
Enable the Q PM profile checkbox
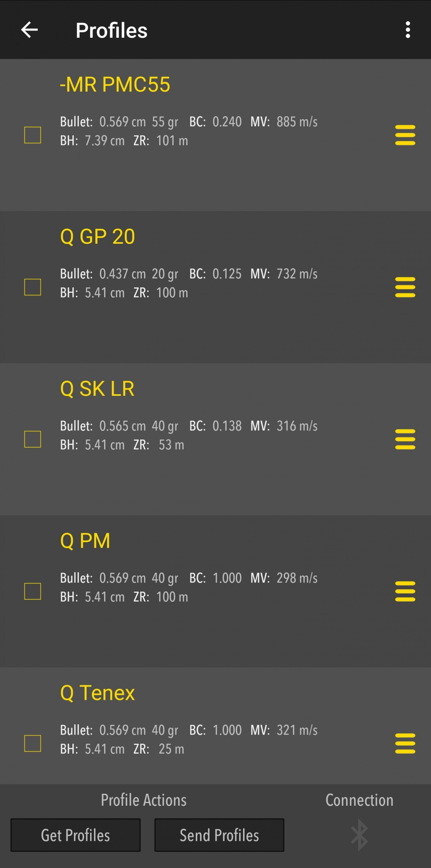click(x=33, y=592)
